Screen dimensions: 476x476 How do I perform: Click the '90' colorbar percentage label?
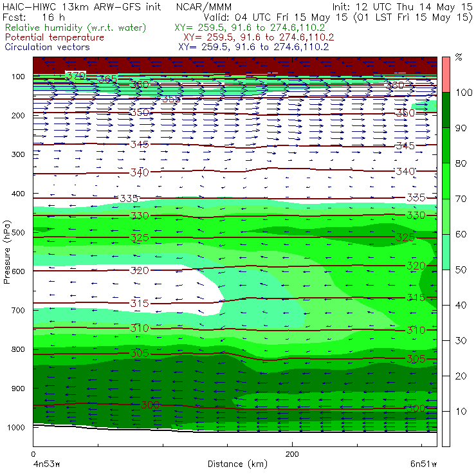tap(461, 128)
